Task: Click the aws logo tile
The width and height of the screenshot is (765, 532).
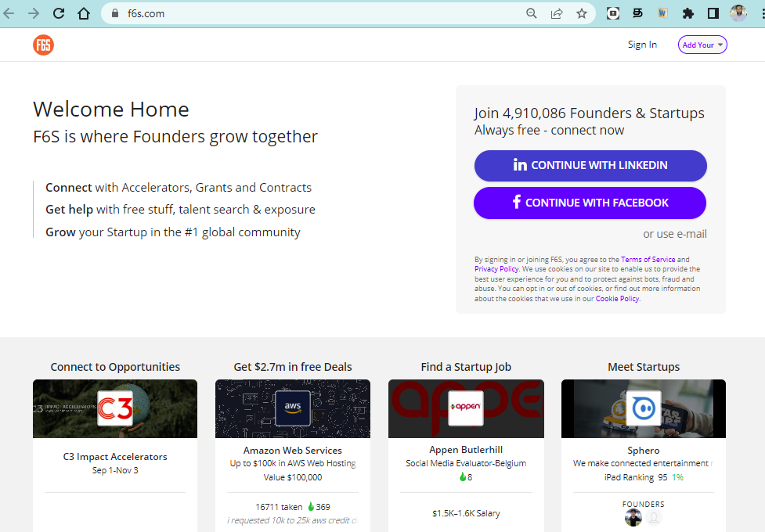Action: pyautogui.click(x=293, y=408)
